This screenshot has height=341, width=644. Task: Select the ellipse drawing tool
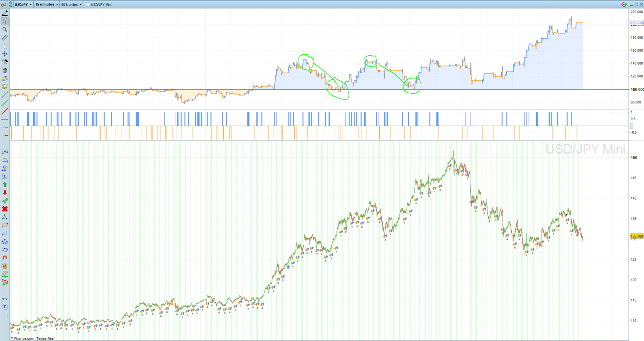[5, 225]
